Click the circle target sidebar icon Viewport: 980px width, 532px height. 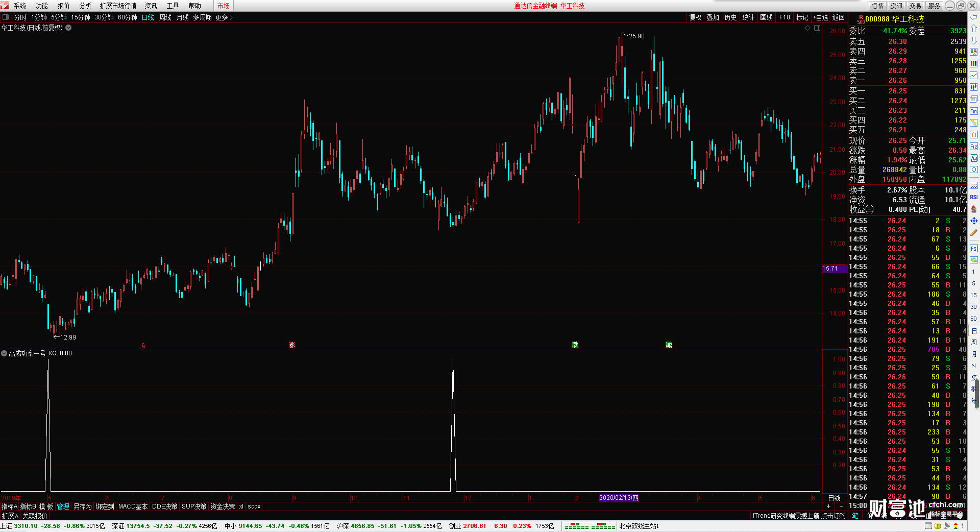(x=974, y=170)
